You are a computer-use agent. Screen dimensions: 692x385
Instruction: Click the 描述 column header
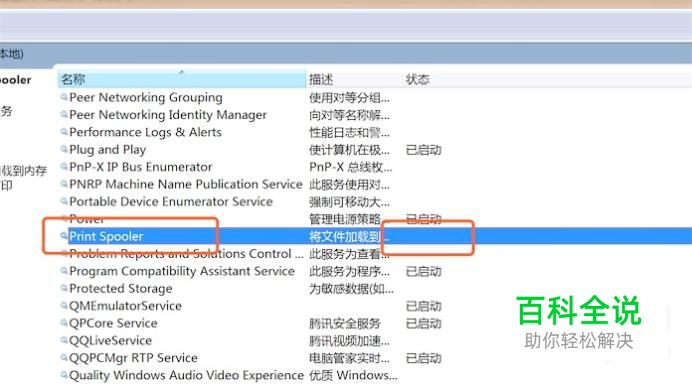tap(321, 79)
